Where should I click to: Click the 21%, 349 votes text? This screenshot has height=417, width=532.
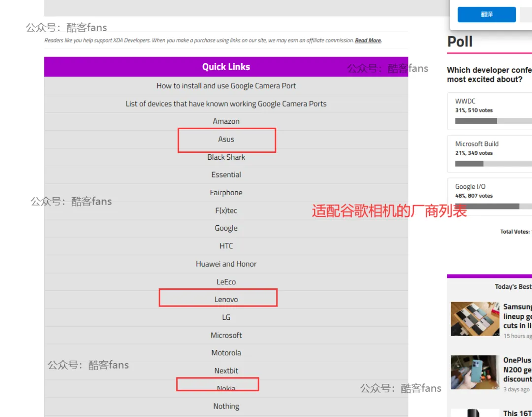click(474, 153)
